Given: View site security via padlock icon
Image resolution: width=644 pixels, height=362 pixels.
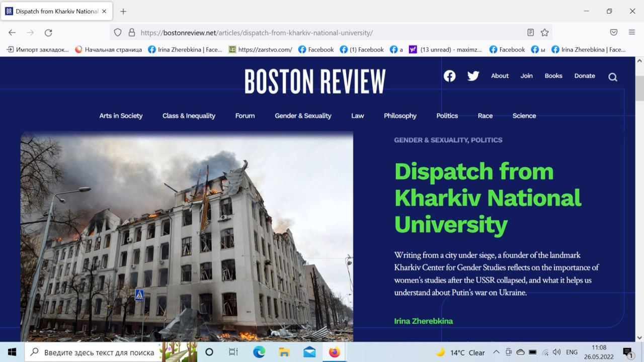Looking at the screenshot, I should pyautogui.click(x=131, y=33).
